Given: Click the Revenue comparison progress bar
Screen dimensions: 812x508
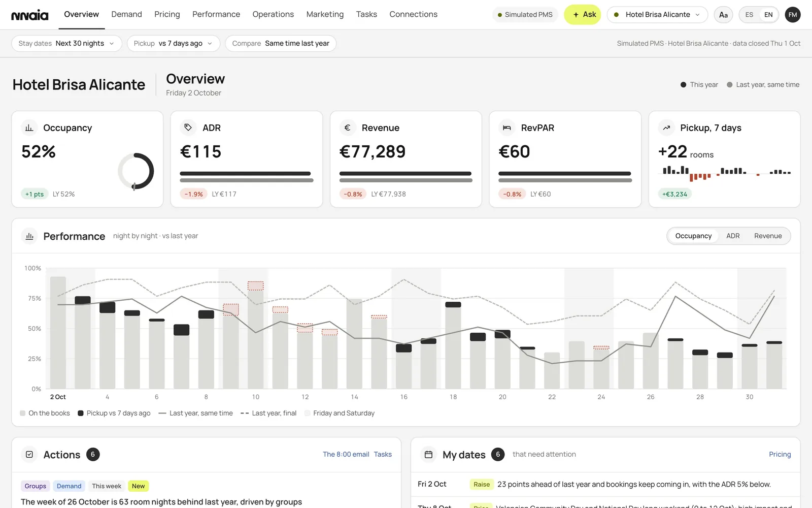Looking at the screenshot, I should (406, 177).
